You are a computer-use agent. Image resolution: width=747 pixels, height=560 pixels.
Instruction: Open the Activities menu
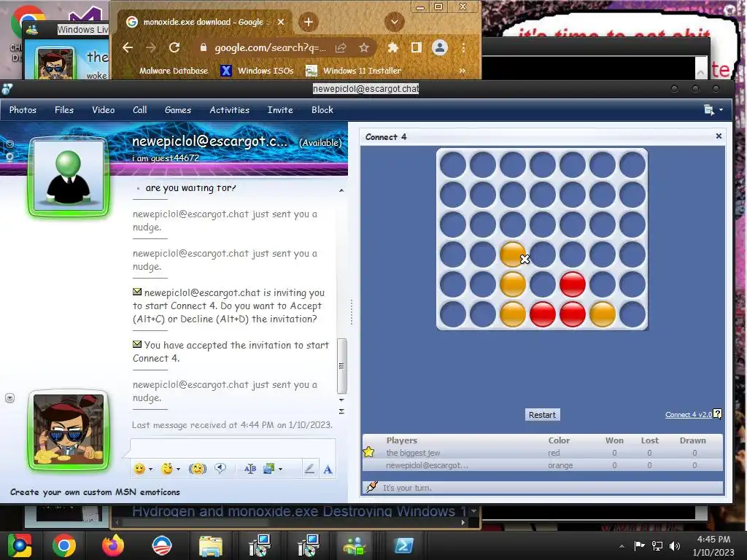click(x=230, y=110)
